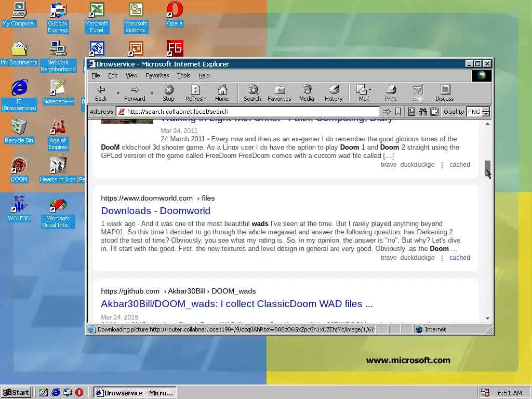Open the Favorites toolbar panel
The width and height of the screenshot is (532, 399).
(279, 93)
